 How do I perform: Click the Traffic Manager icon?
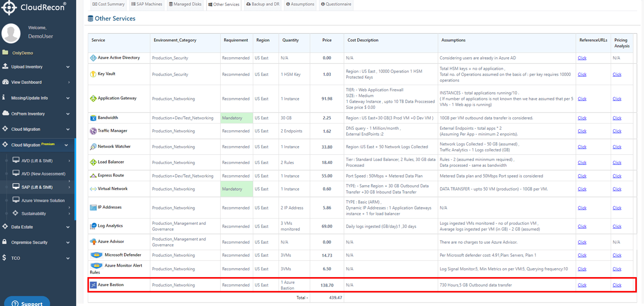point(93,131)
